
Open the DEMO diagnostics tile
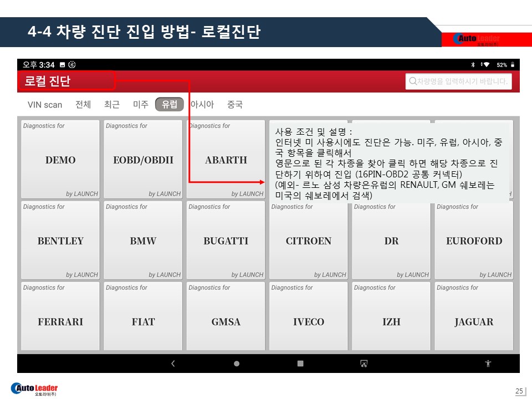pos(60,160)
